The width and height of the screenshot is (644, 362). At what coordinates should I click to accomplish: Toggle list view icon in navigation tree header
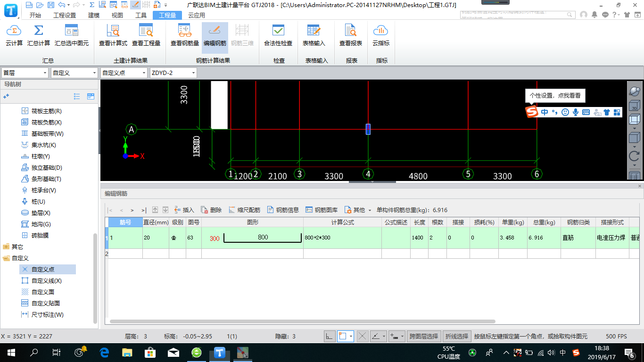click(77, 96)
